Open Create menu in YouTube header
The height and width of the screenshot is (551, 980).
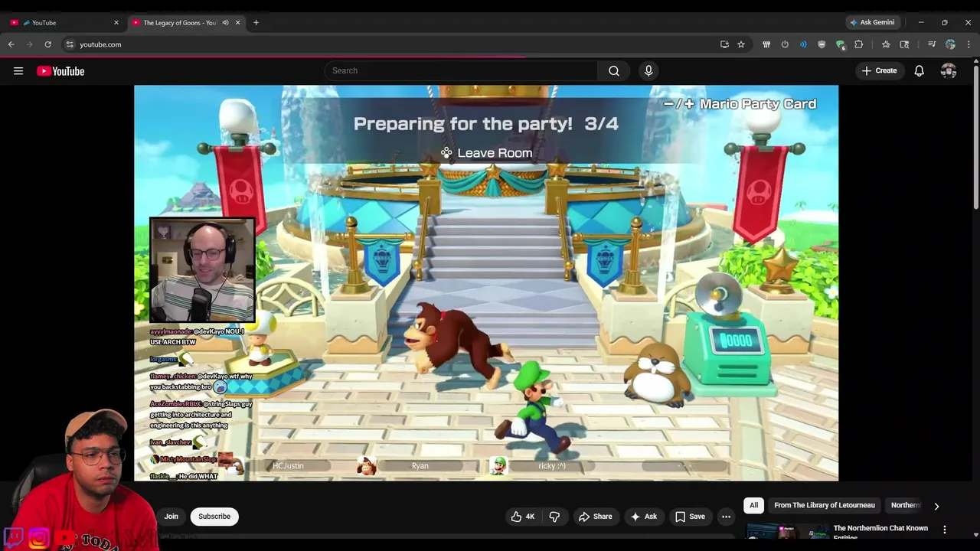point(879,71)
